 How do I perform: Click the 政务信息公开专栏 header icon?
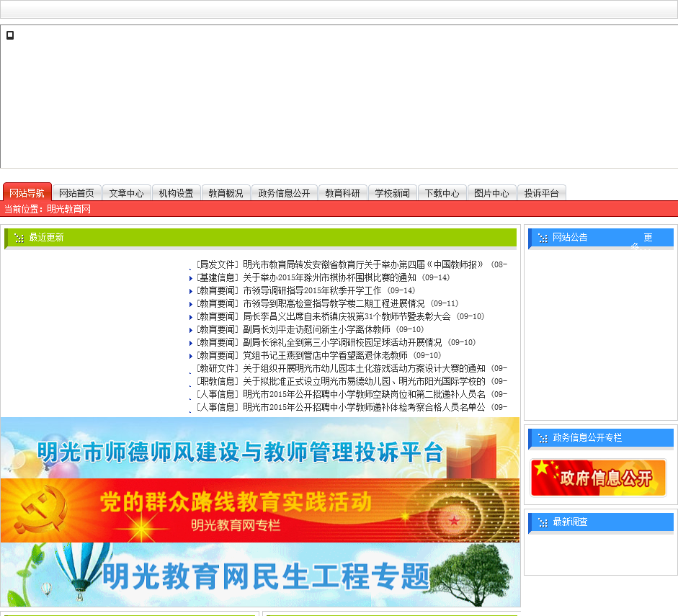coord(543,438)
